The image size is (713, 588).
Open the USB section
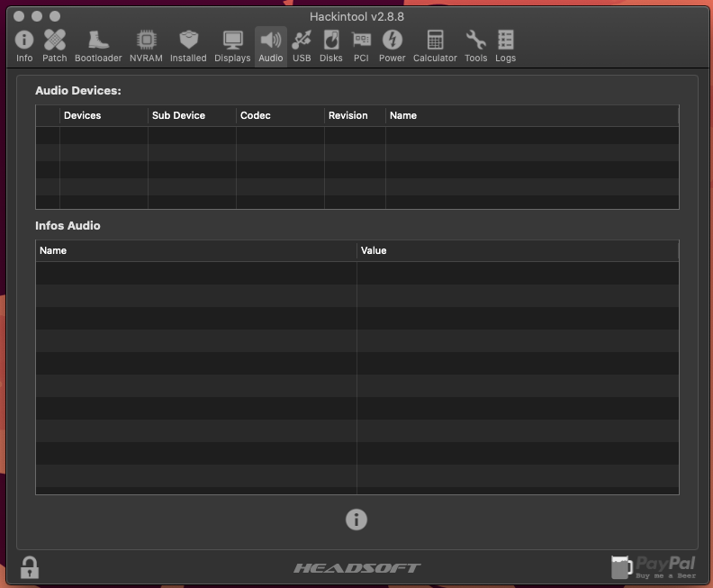[x=302, y=46]
